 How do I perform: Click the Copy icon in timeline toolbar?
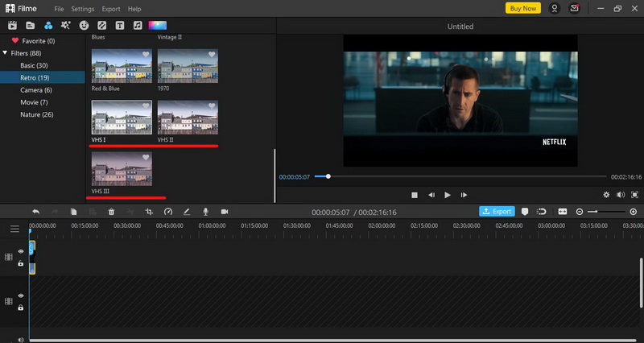pos(73,212)
